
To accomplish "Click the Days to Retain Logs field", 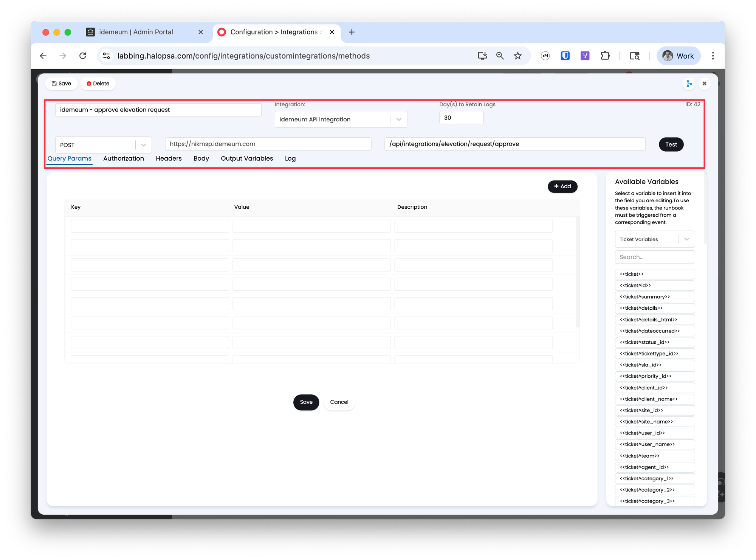I will click(461, 118).
